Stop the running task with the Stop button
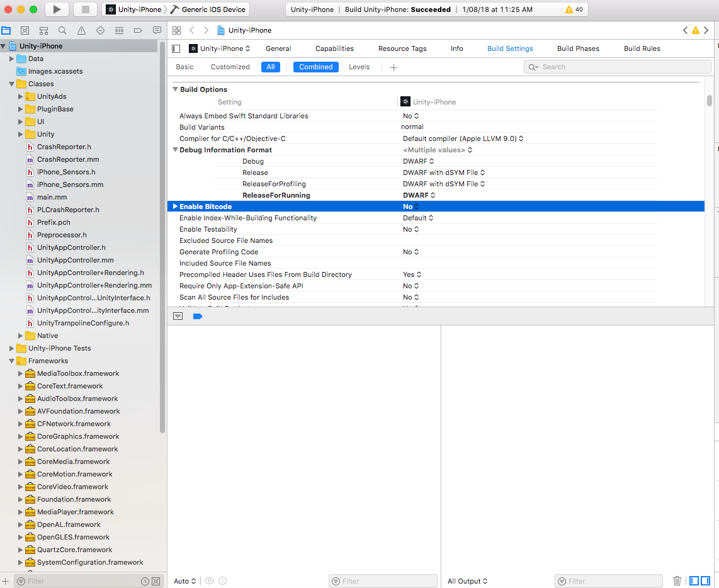 click(85, 9)
